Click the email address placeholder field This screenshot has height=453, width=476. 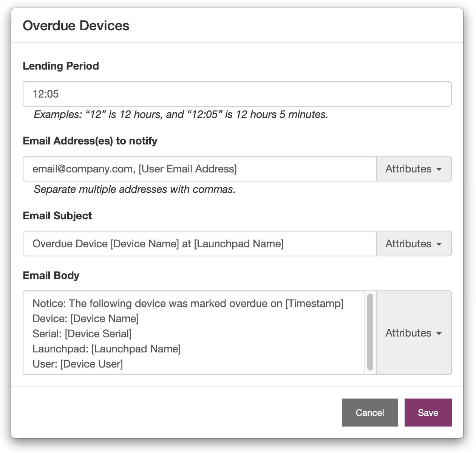point(189,169)
